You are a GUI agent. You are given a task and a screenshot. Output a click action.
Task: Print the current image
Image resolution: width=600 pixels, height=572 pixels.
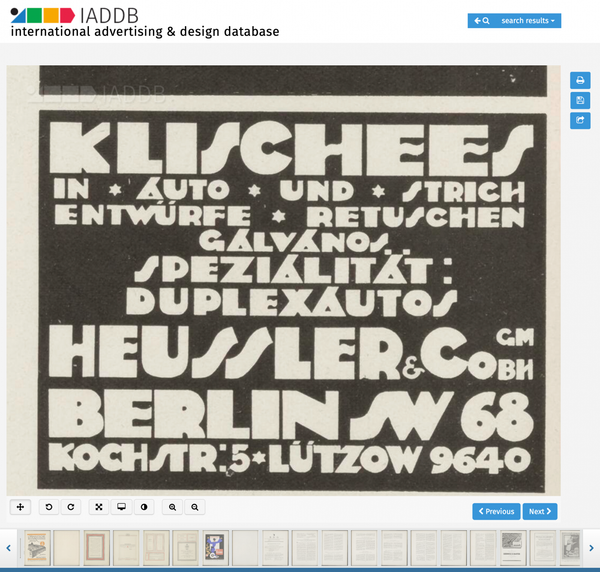pyautogui.click(x=580, y=80)
